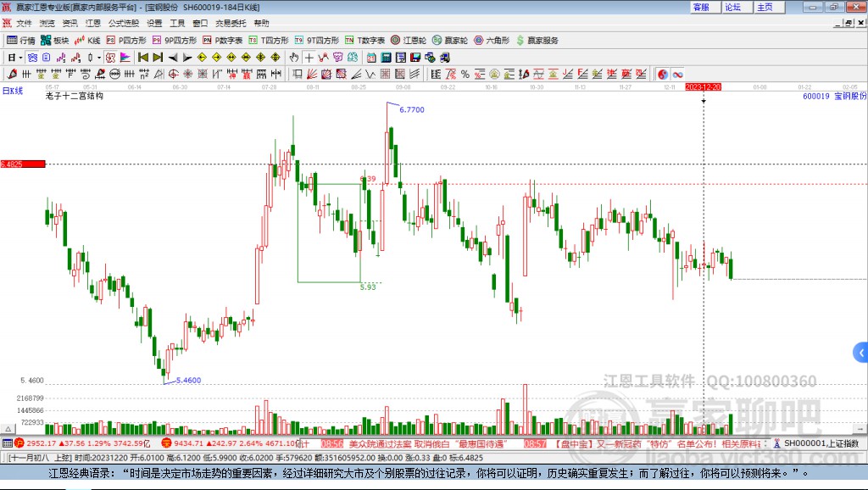Click the 6.7700 high price label

tap(412, 109)
